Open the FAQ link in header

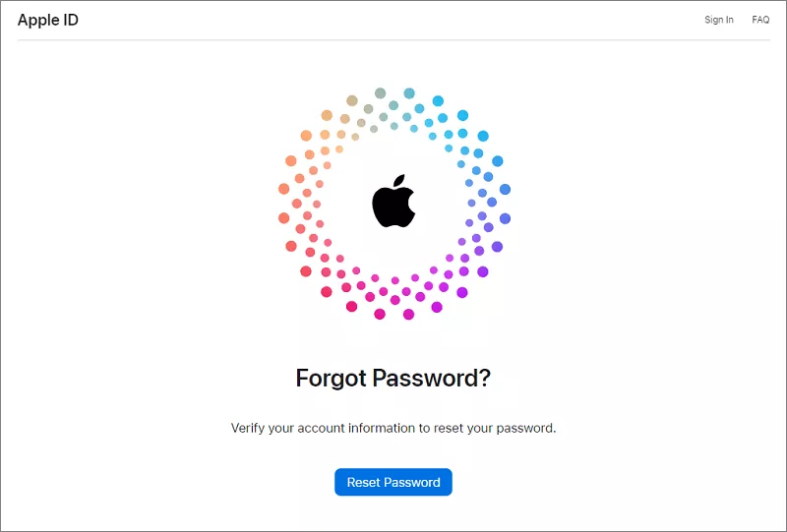760,20
